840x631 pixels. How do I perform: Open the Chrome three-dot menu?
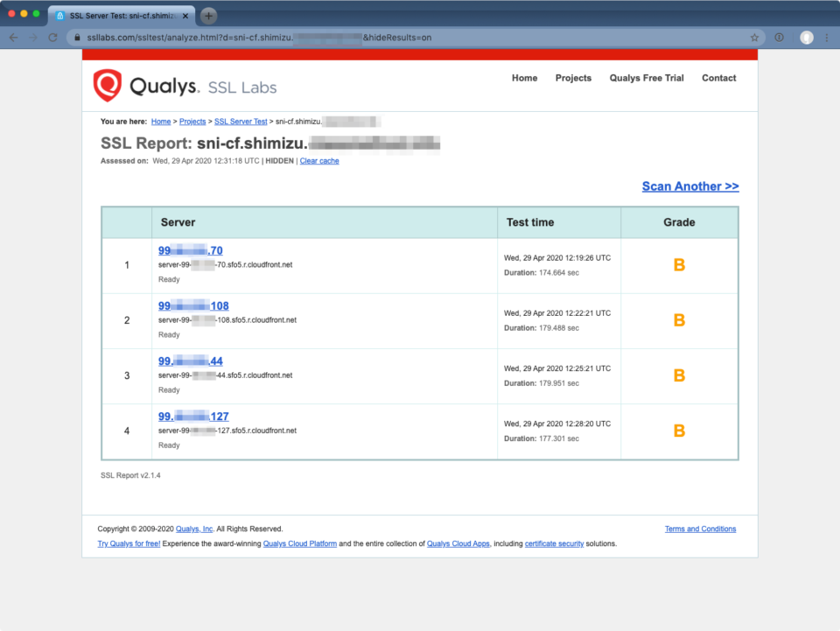click(827, 38)
